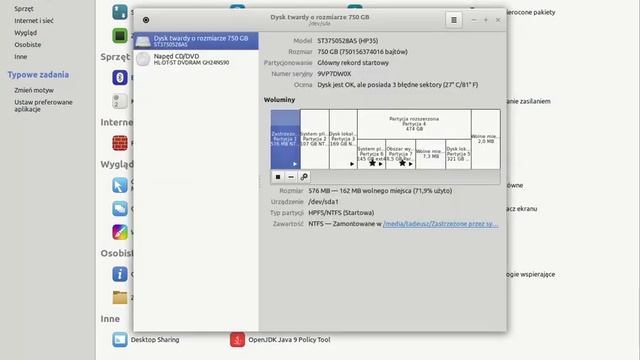Select 'Dysk twardy o rozmiarze 750 GB' row
The height and width of the screenshot is (360, 640).
click(x=196, y=41)
